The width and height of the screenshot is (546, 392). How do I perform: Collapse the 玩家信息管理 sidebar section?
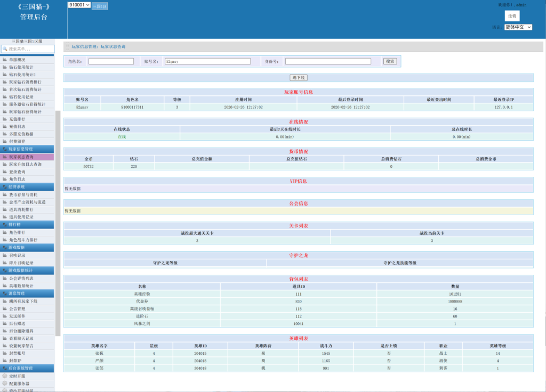27,149
